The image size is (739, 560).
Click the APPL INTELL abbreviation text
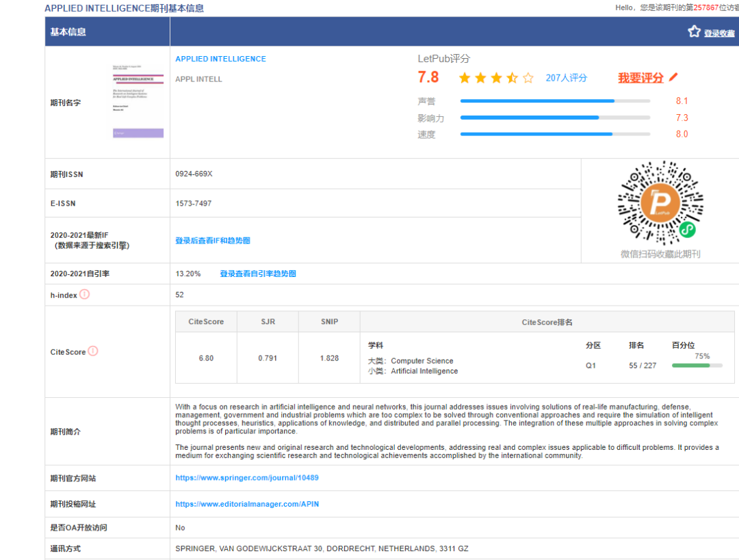[x=198, y=79]
